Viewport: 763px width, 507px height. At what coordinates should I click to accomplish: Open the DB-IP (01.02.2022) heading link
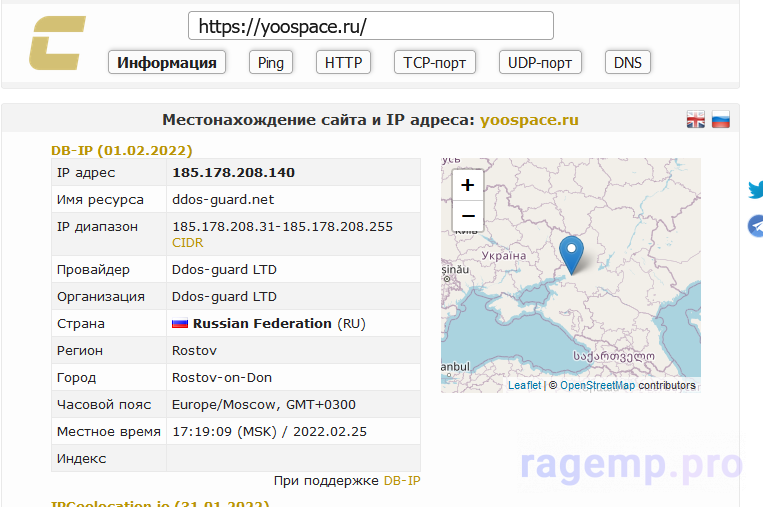click(122, 150)
